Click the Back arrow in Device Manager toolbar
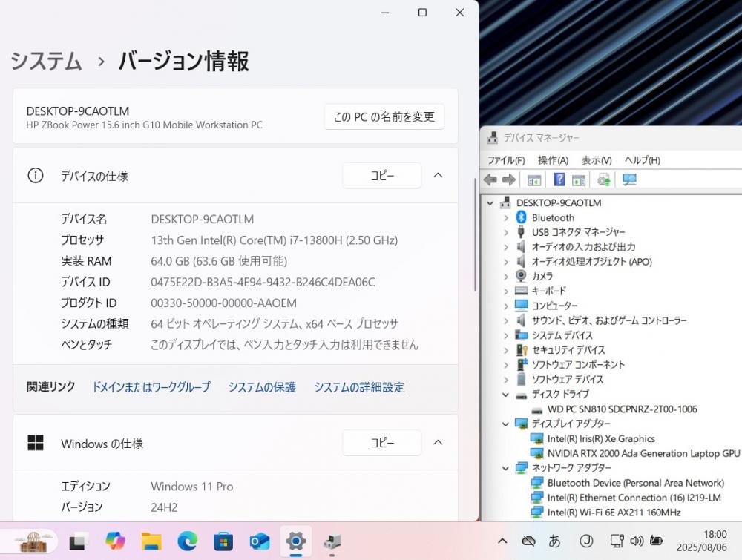Screen dimensions: 742x560 pos(490,179)
